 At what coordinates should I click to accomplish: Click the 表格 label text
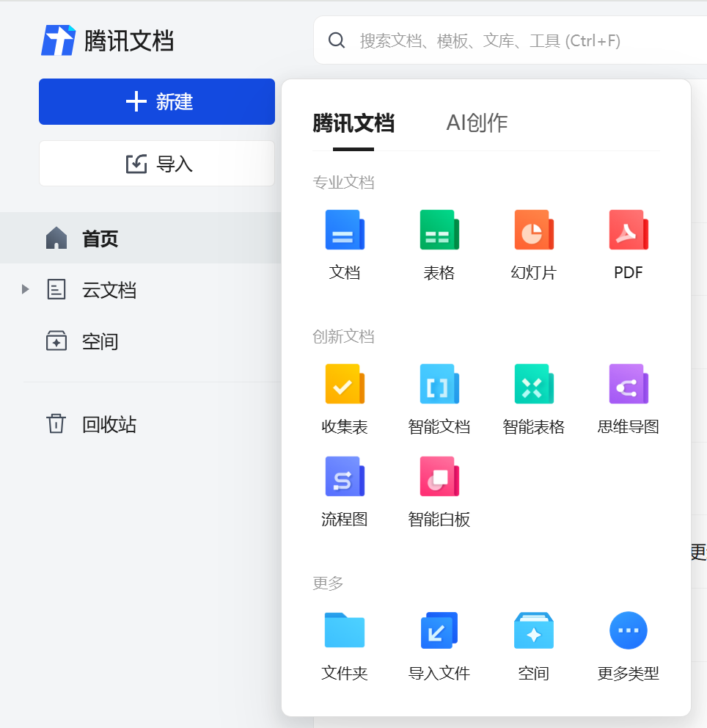(439, 272)
